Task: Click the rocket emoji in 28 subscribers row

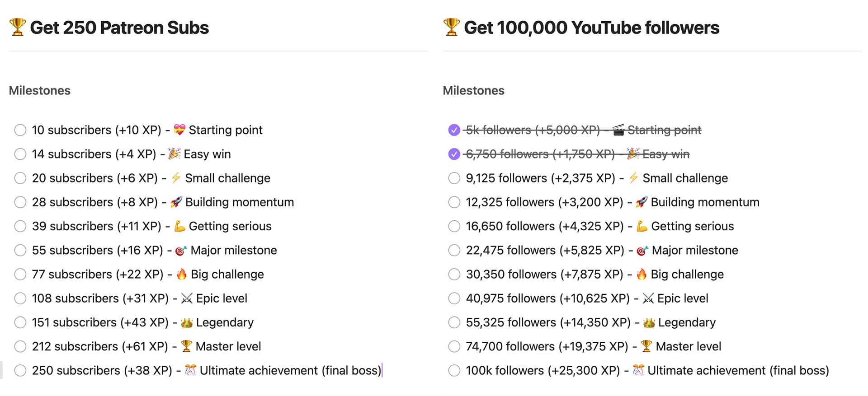Action: (176, 202)
